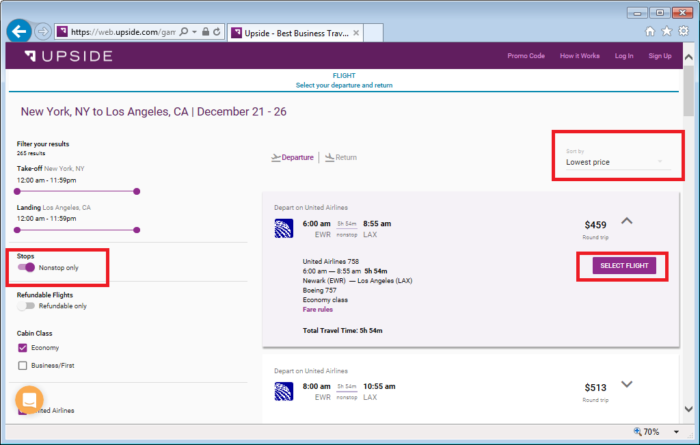Switch to Departure tab
Screen dimensions: 700x445
click(292, 158)
